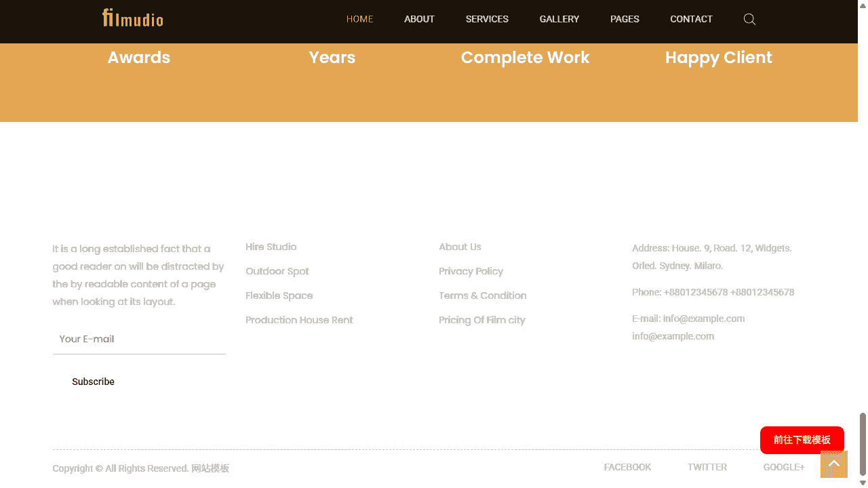Go to Gallery in the navigation
The image size is (868, 488).
[559, 19]
